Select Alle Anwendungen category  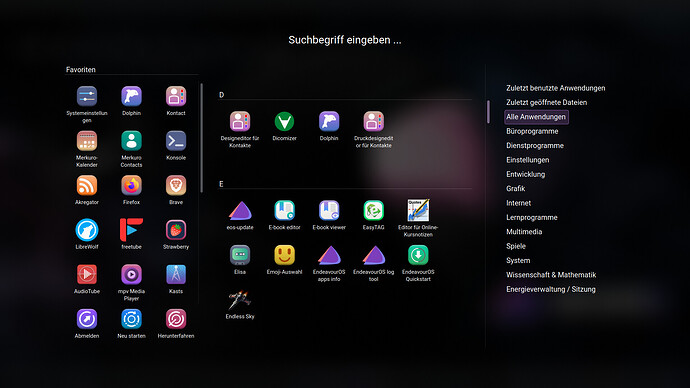[536, 117]
